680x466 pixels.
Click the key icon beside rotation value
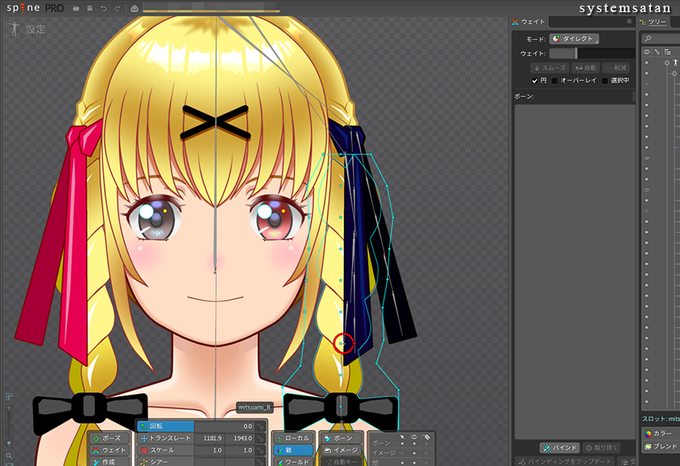click(x=260, y=427)
